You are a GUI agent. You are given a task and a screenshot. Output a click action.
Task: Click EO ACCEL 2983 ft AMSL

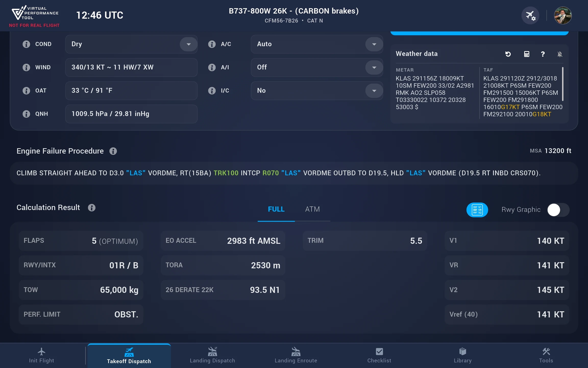pos(223,241)
